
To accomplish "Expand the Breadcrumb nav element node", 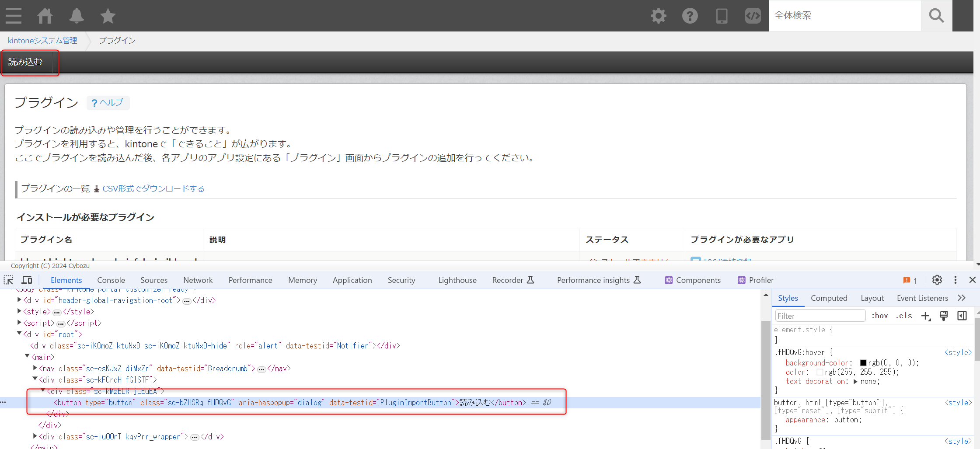I will (35, 368).
